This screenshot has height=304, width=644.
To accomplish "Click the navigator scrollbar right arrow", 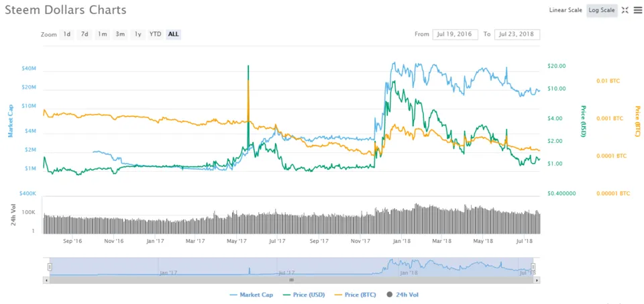I will [537, 280].
